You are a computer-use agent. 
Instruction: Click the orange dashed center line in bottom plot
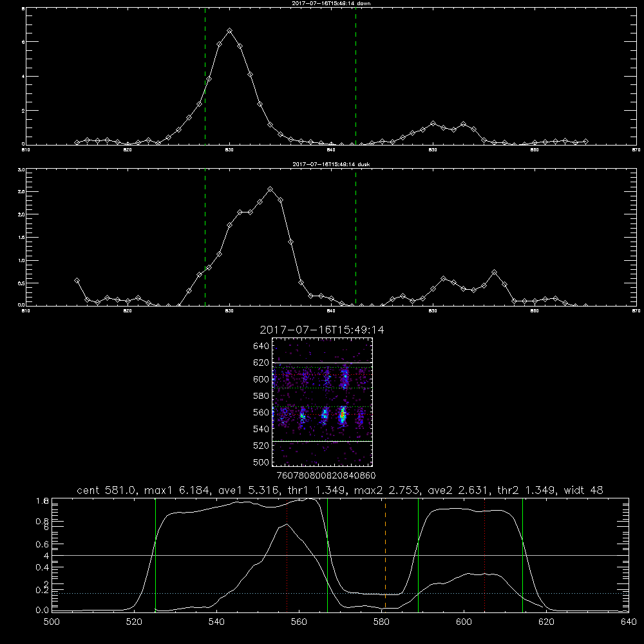385,555
